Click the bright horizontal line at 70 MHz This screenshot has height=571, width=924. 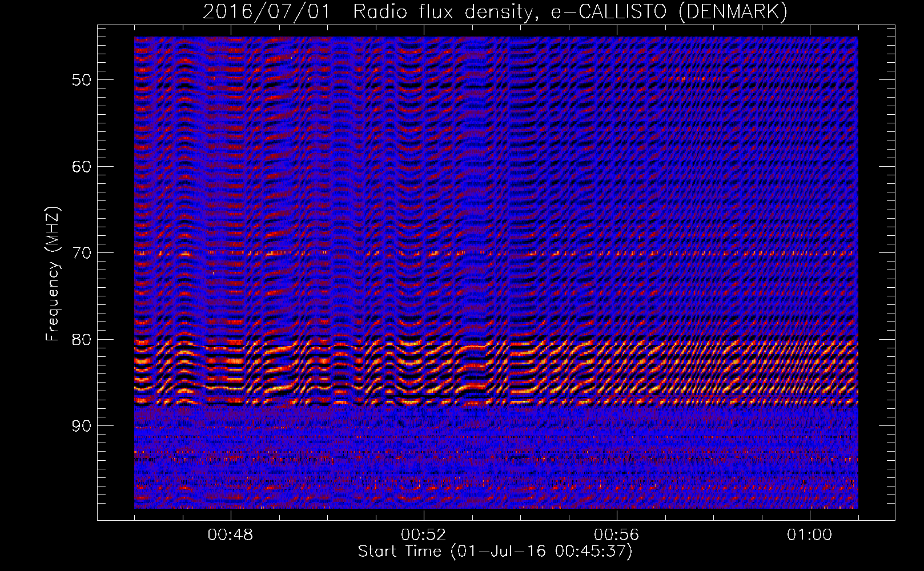pyautogui.click(x=496, y=252)
